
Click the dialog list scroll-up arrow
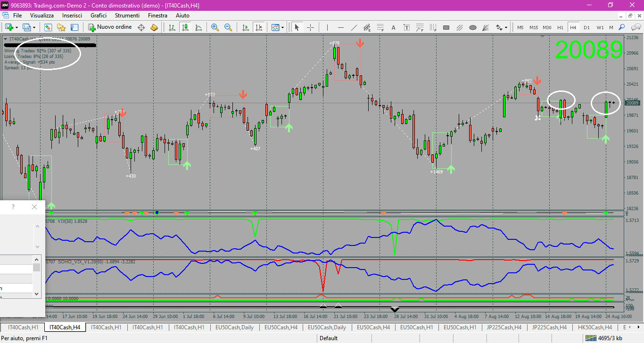(37, 259)
